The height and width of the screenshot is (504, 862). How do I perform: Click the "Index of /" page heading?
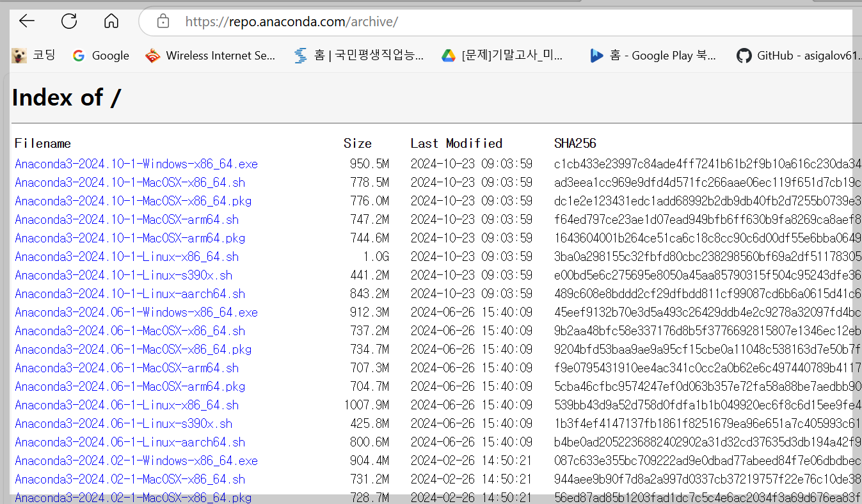point(66,97)
